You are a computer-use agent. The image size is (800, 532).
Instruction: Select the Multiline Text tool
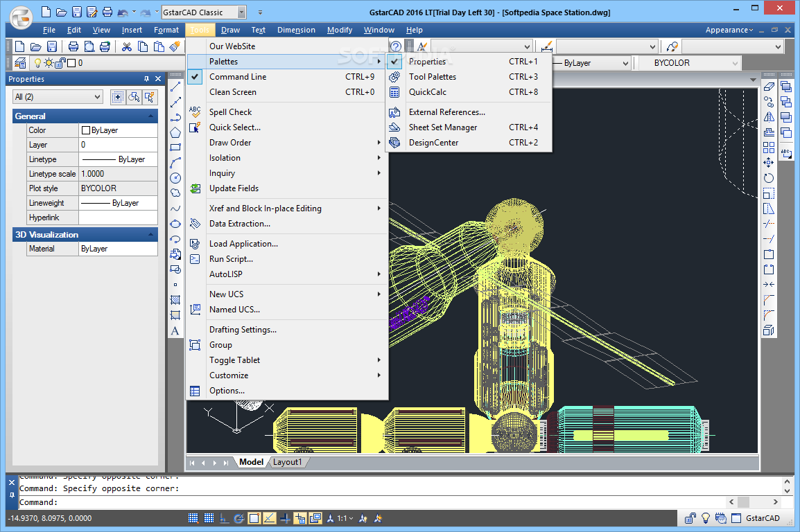[x=175, y=330]
